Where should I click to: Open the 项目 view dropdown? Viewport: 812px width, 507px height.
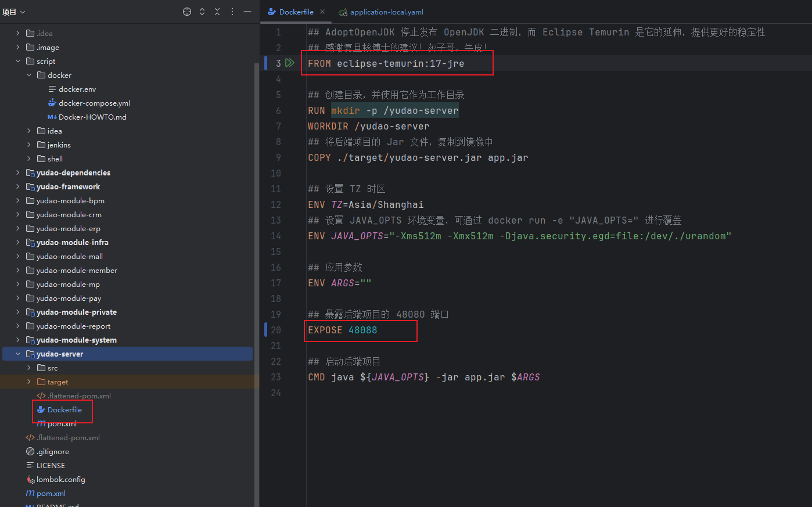click(x=14, y=12)
